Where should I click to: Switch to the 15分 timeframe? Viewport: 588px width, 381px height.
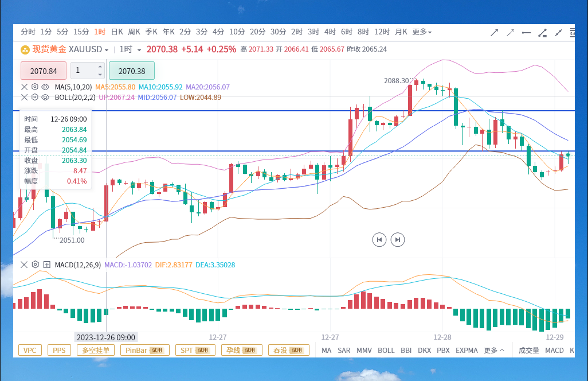pyautogui.click(x=81, y=32)
